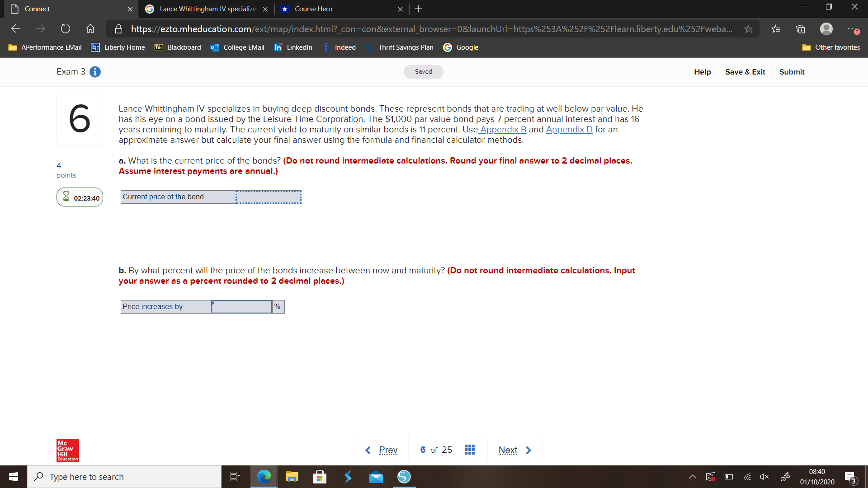The image size is (868, 488).
Task: Open LinkedIn from the favorites bar
Action: [x=293, y=47]
